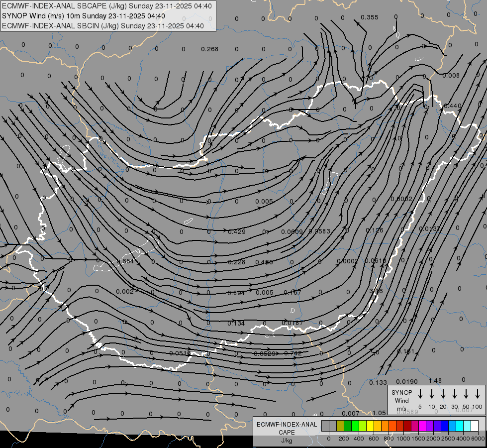Click the 0.167 value on the map
Image resolution: width=487 pixels, height=448 pixels.
292,293
